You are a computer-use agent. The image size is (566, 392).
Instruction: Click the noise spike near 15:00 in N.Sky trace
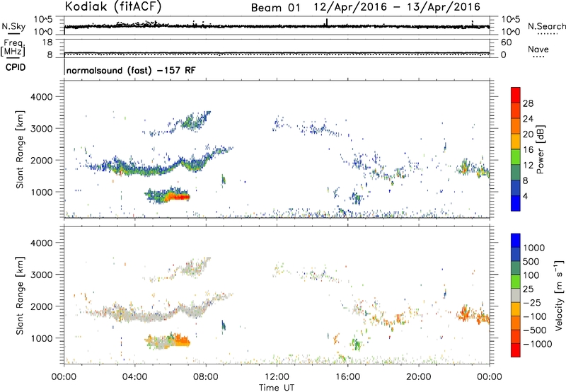(327, 23)
